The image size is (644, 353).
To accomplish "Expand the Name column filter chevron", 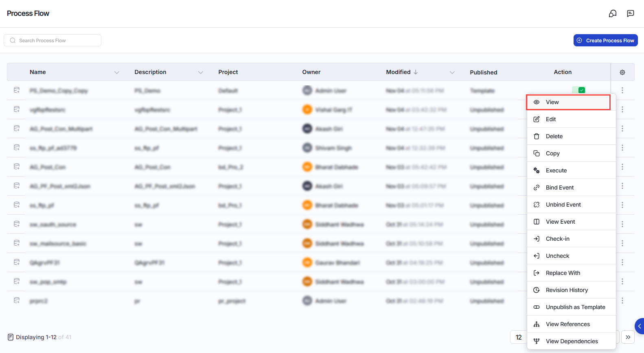I will coord(117,72).
